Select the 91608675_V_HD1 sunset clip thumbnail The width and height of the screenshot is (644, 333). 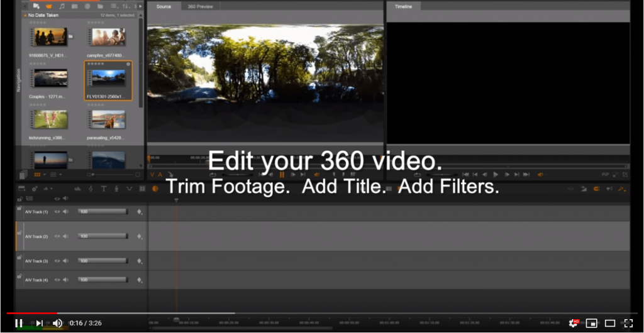coord(48,37)
